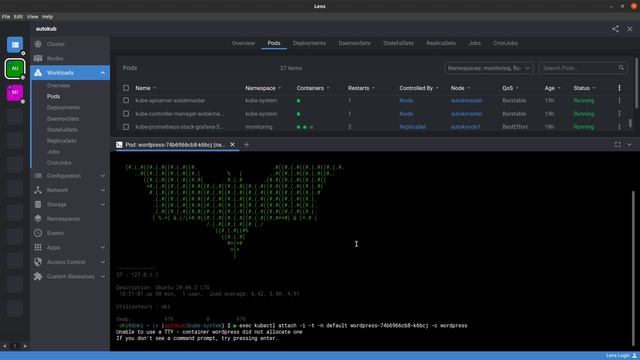This screenshot has width=640, height=360.
Task: Click the Workloads sidebar icon
Action: 38,73
